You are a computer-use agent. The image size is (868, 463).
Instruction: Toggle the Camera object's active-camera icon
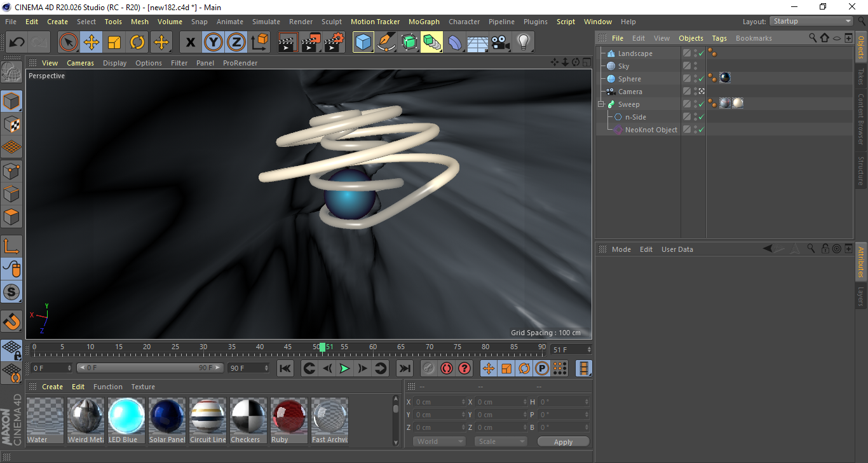coord(702,92)
